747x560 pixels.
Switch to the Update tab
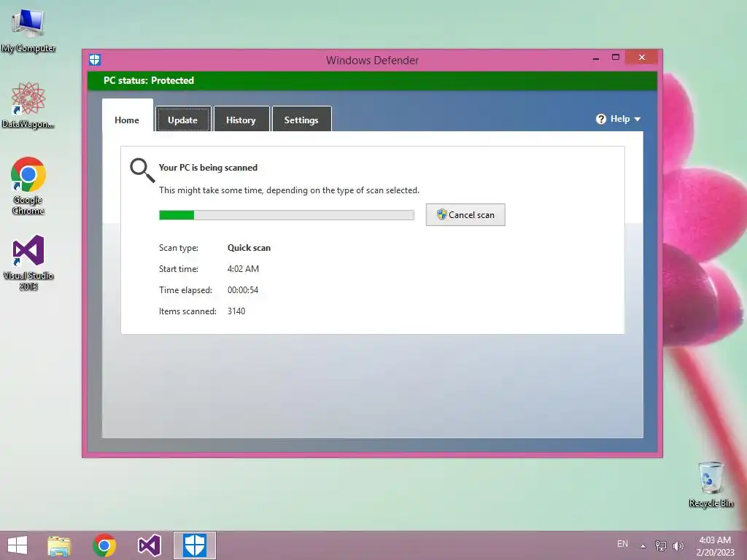click(183, 119)
